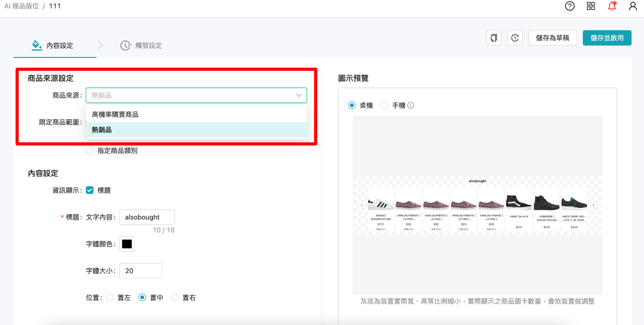The height and width of the screenshot is (325, 644).
Task: Open the apps grid icon
Action: coord(591,6)
